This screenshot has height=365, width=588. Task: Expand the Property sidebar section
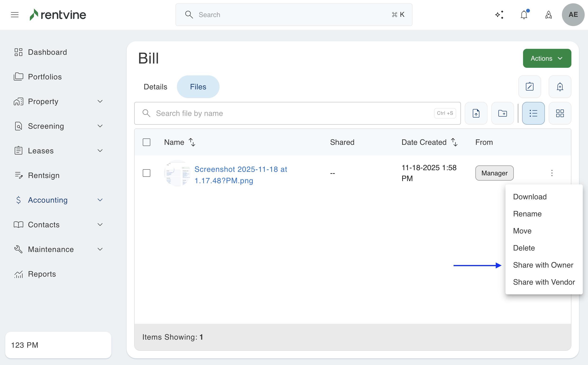point(100,101)
